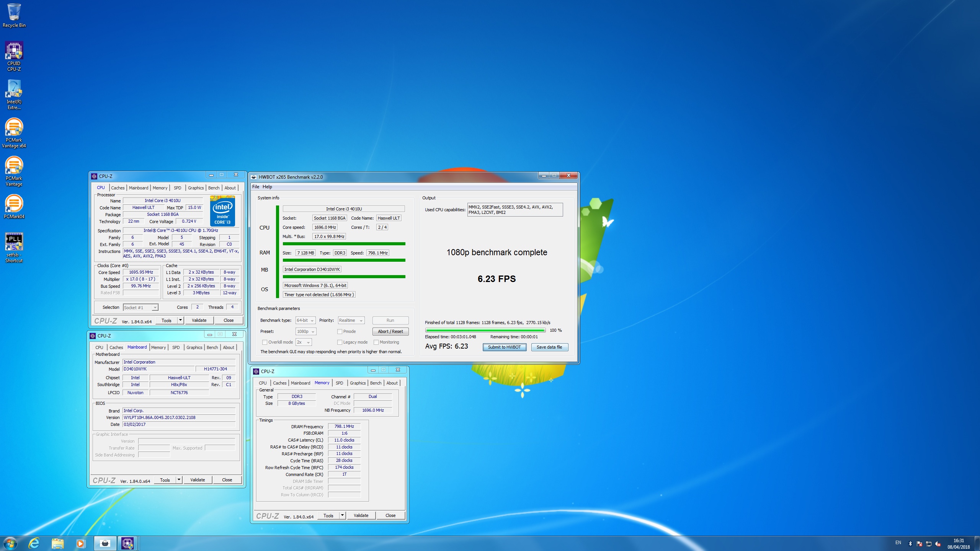Open the Priority Realtime dropdown

tap(351, 320)
